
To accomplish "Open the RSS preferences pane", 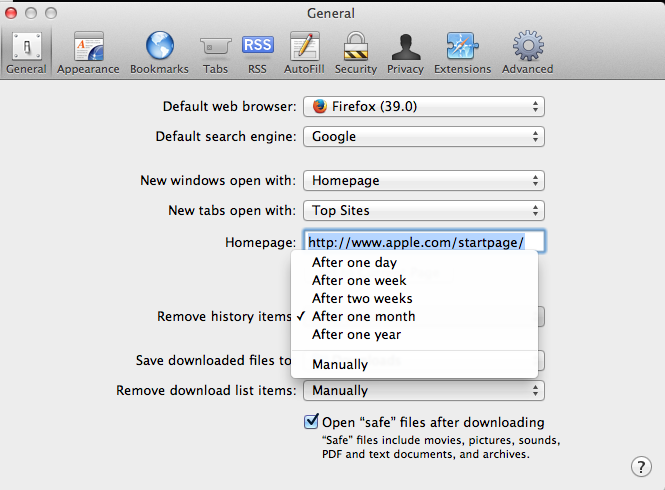I will click(x=257, y=53).
